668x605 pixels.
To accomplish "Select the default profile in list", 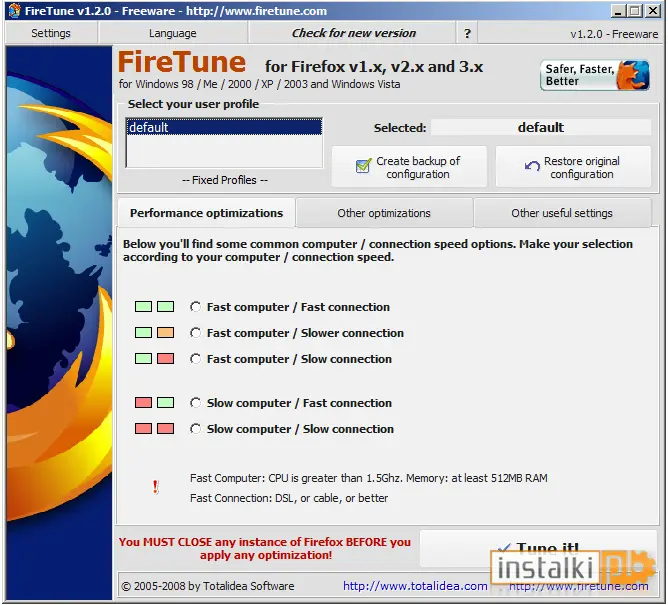I will click(224, 127).
